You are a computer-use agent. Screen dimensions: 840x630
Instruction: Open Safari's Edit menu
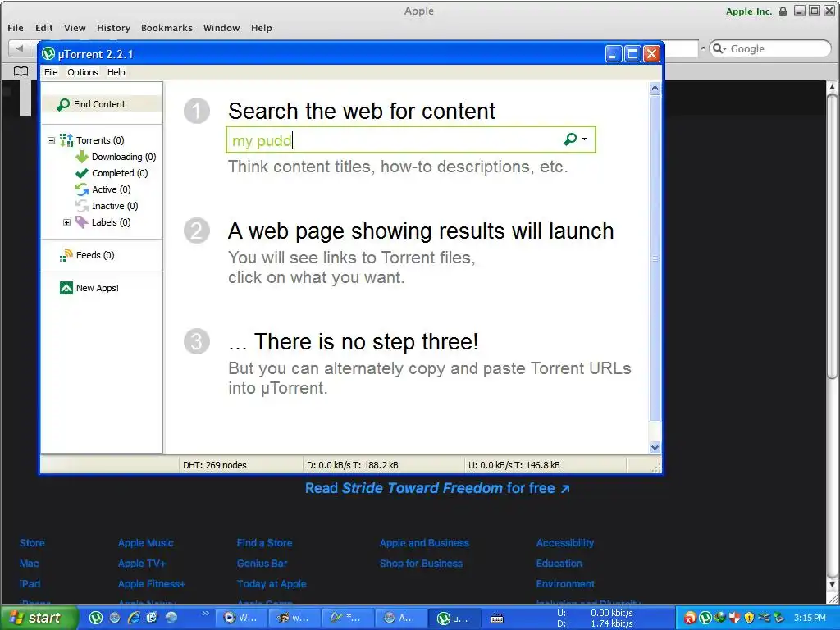pyautogui.click(x=44, y=28)
